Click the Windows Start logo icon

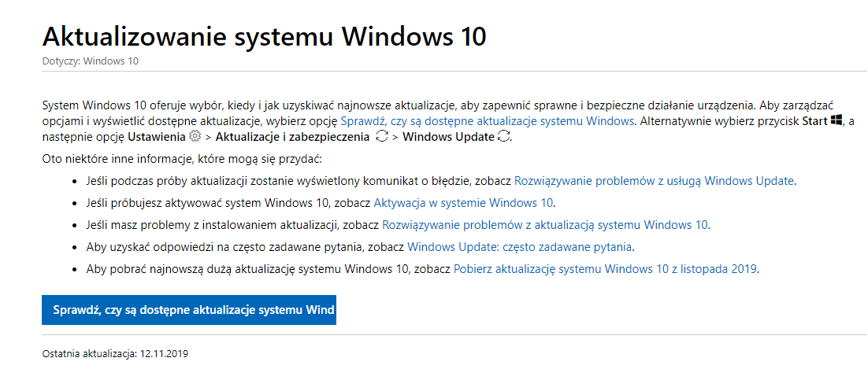pos(836,120)
